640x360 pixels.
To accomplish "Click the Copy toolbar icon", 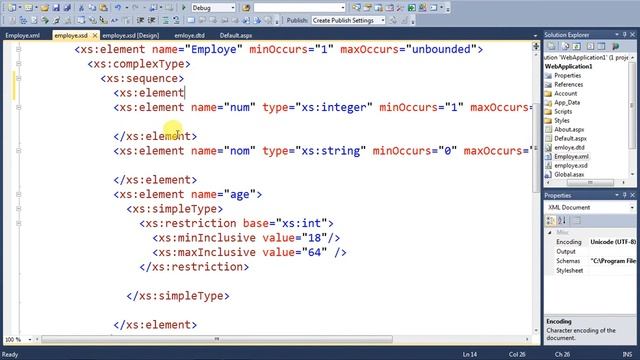I will [92, 8].
